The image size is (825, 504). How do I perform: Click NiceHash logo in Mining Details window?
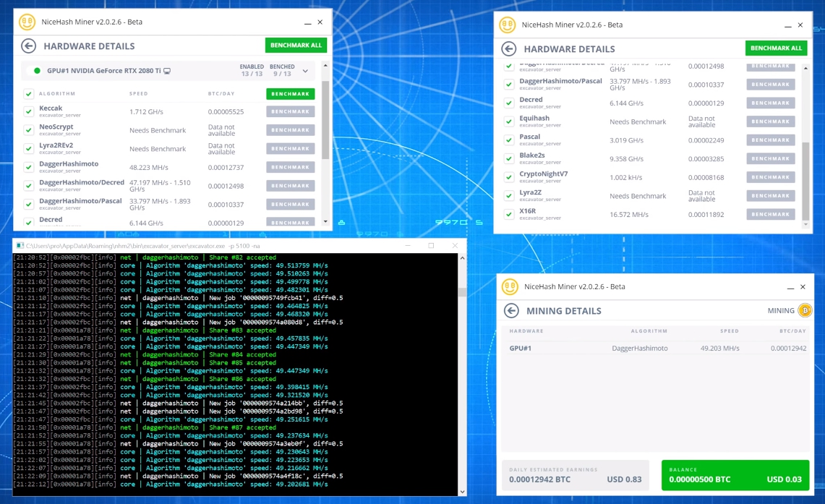[510, 287]
